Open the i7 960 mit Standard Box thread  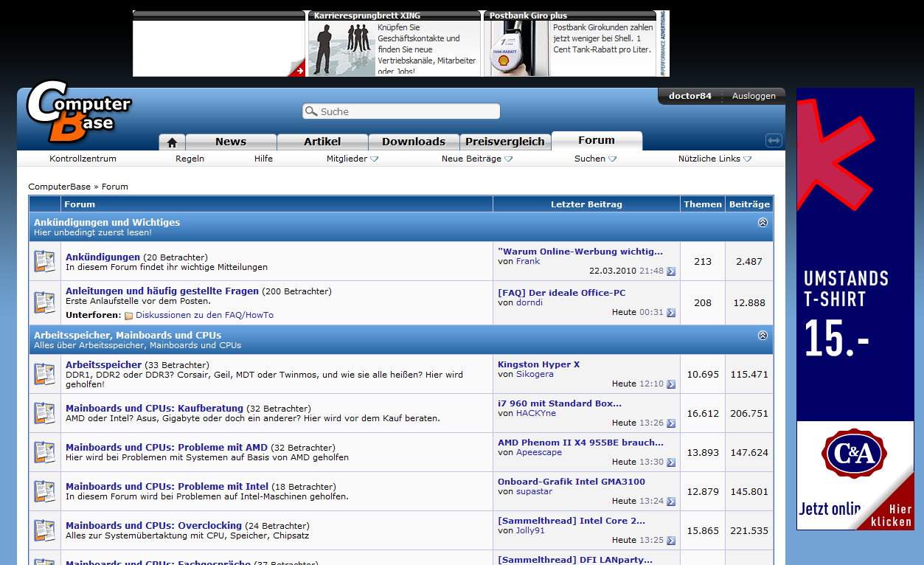560,403
